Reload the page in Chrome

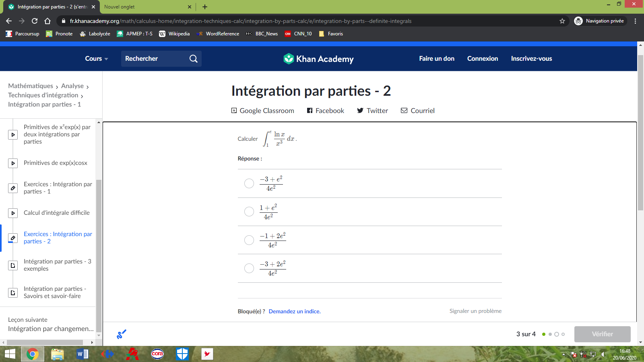[35, 21]
